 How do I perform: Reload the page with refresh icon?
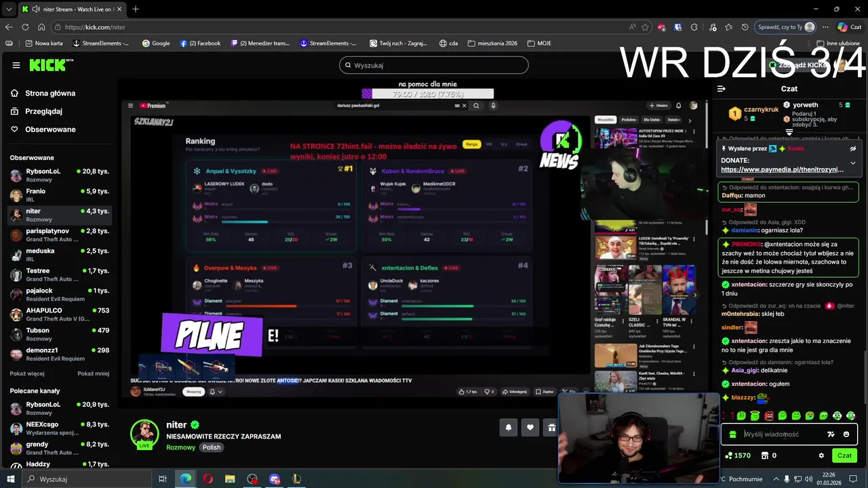tap(25, 27)
